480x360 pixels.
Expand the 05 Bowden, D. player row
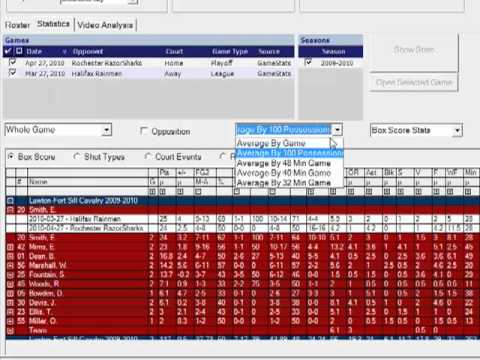tap(10, 294)
